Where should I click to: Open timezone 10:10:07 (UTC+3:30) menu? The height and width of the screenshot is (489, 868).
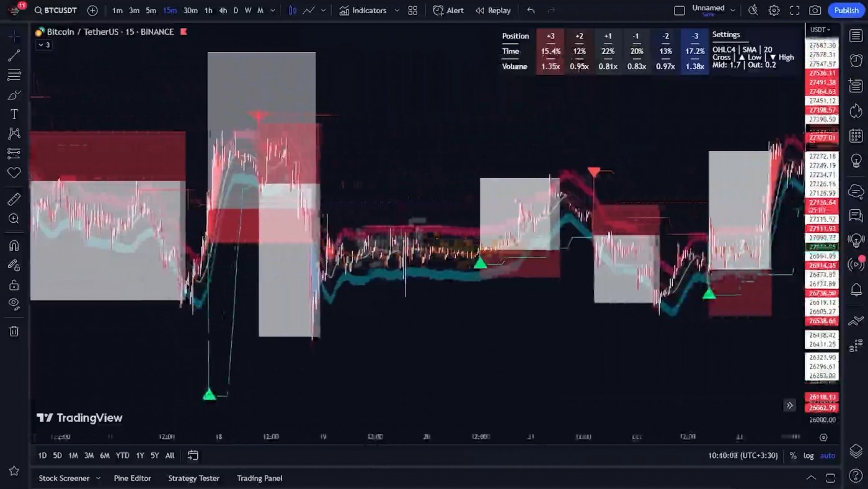(743, 455)
